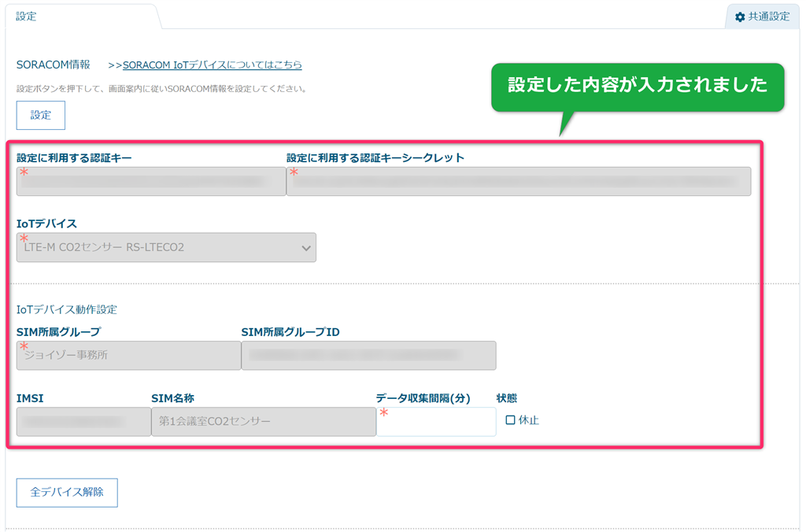Click the 状態 label

pos(507,398)
